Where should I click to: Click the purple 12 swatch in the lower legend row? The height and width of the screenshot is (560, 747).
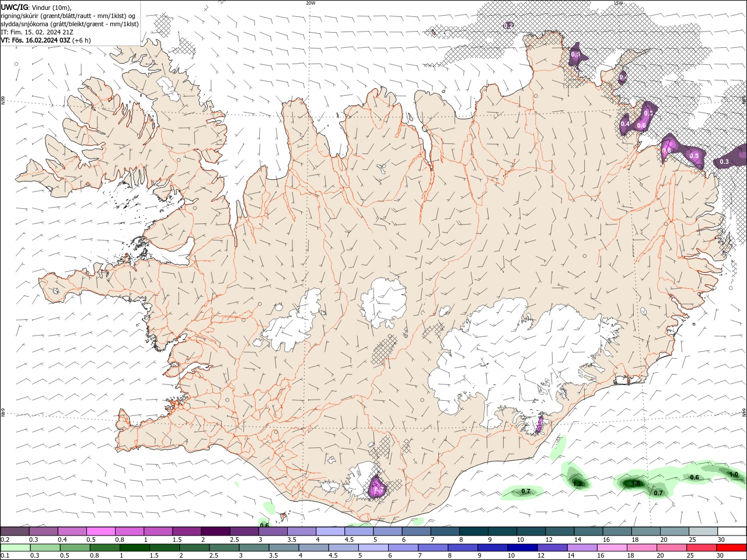552,548
